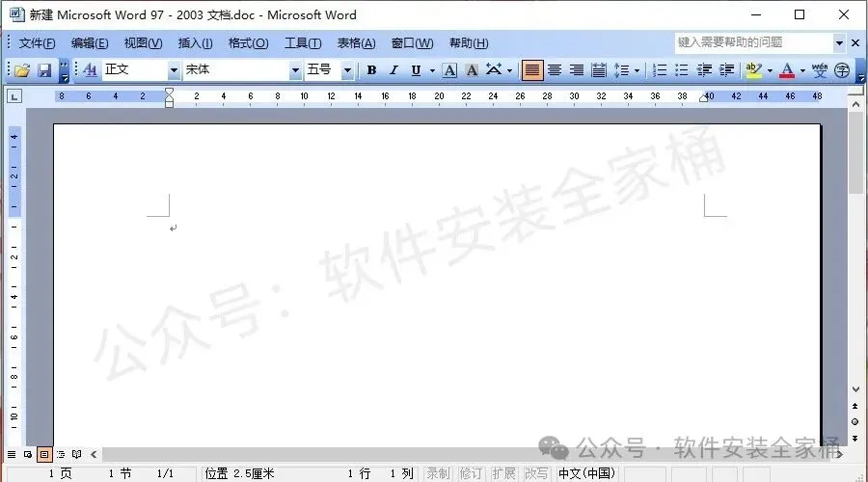868x482 pixels.
Task: Toggle Bold formatting
Action: (x=371, y=70)
